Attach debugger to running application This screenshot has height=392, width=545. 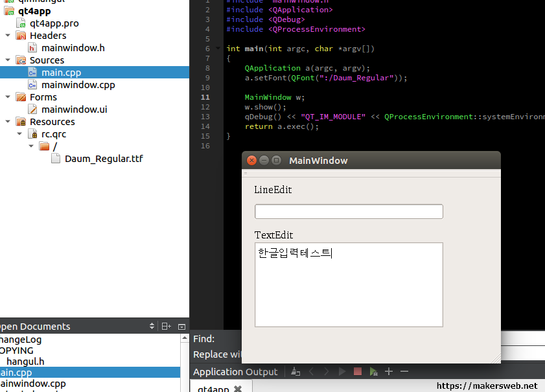[x=374, y=371]
